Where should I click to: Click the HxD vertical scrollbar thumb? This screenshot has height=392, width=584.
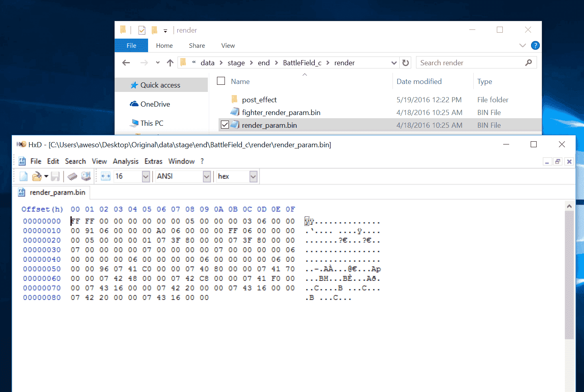coord(569,275)
